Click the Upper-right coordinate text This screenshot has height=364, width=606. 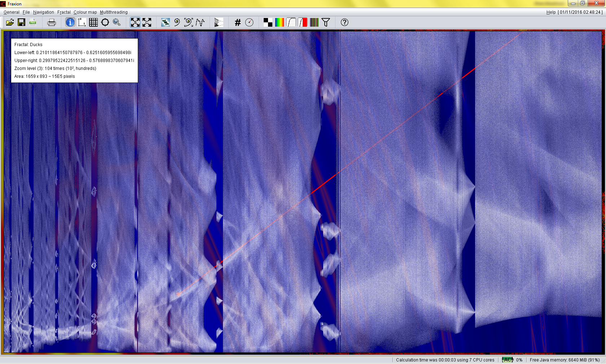click(74, 61)
